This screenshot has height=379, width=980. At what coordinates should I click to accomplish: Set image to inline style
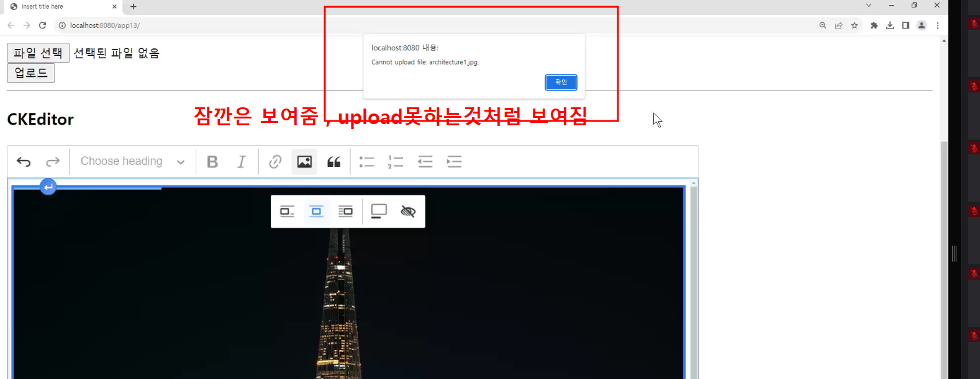click(x=287, y=212)
